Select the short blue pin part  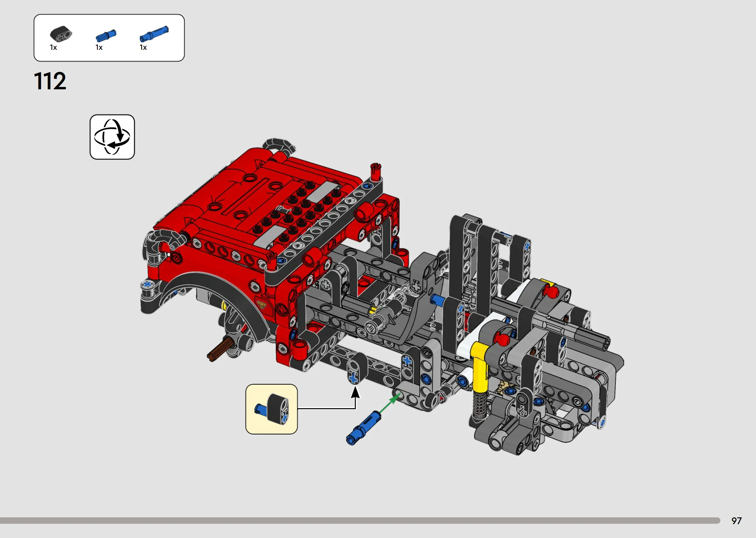106,36
